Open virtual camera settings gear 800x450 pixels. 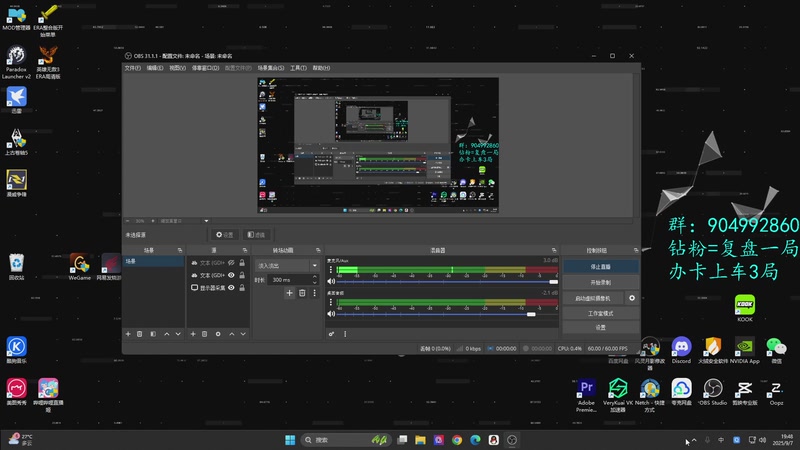[632, 298]
